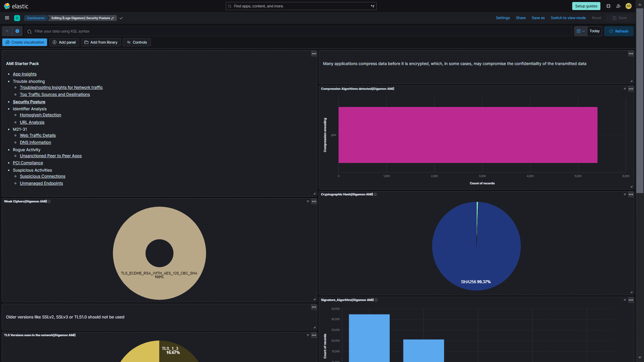Toggle legend on Weak Ciphers panel

308,201
